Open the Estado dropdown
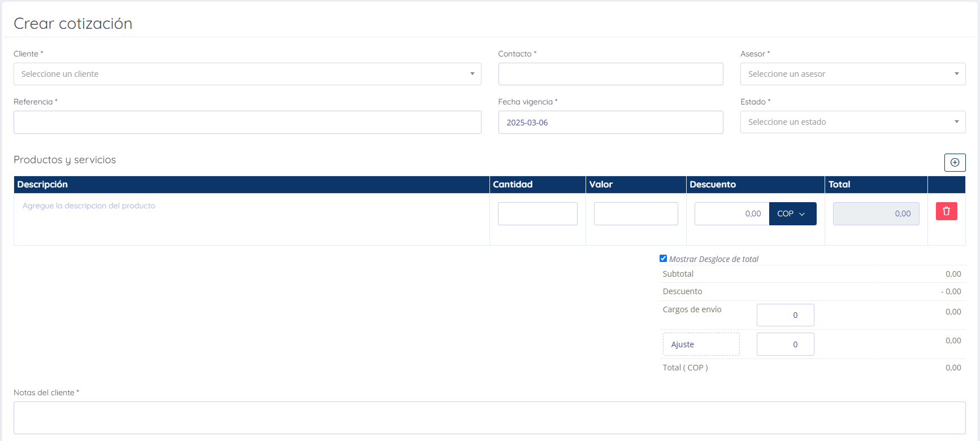 pos(852,122)
